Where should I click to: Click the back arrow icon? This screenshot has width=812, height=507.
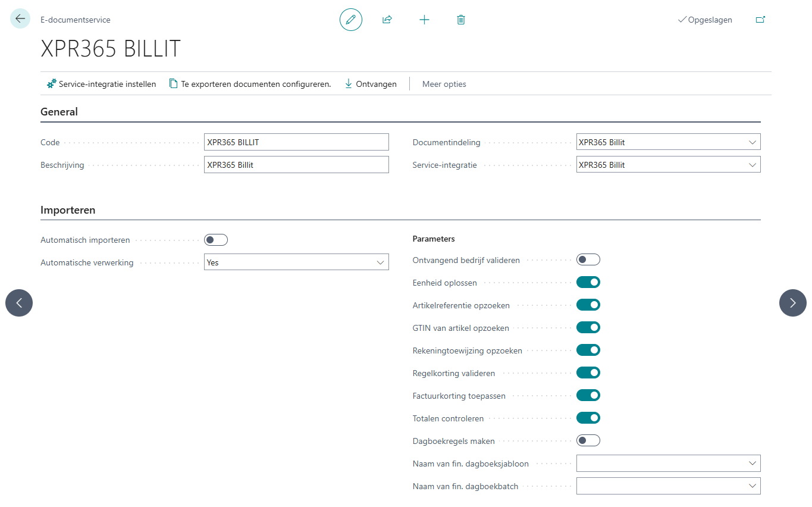tap(20, 19)
